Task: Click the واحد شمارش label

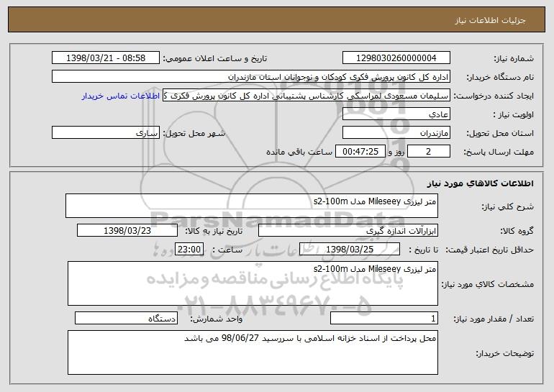Action: tap(217, 319)
